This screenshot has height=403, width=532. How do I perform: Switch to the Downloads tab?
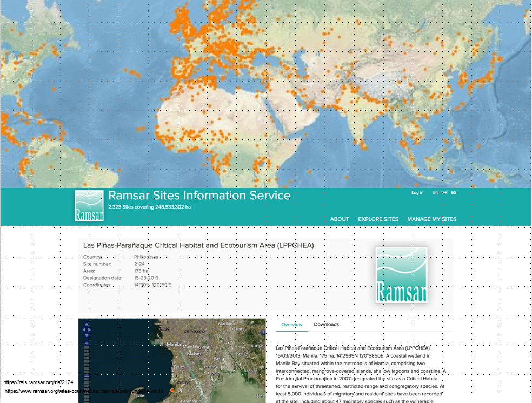coord(327,324)
